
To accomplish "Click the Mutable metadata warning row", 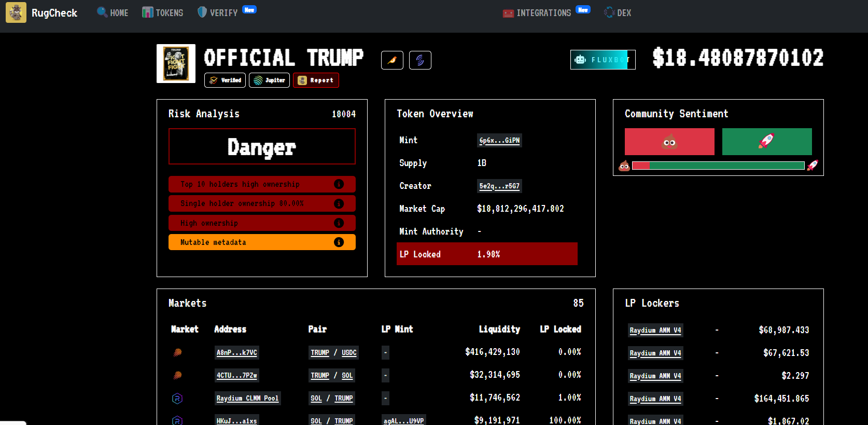I will click(262, 242).
